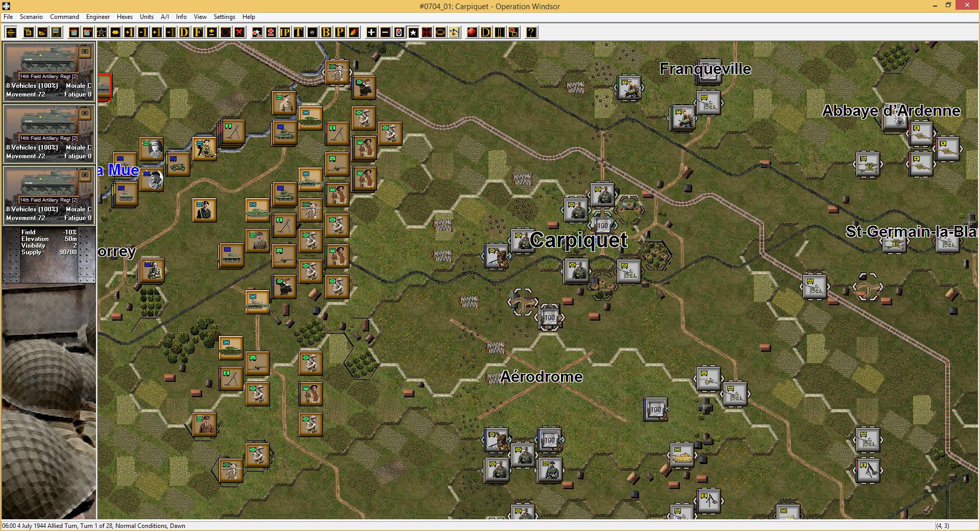Click the bullet ammunition toolbar icon
The width and height of the screenshot is (980, 531).
click(500, 33)
